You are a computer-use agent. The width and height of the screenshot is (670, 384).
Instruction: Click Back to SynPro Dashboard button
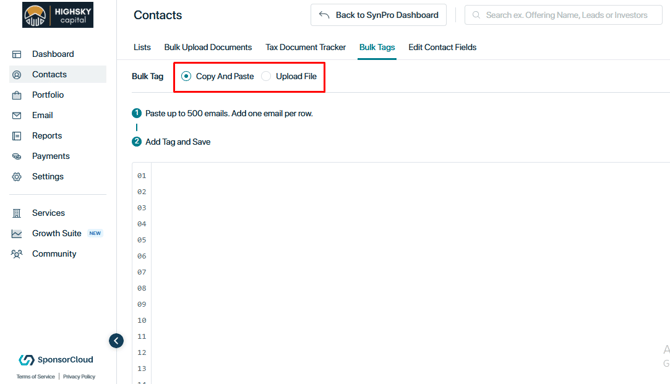(x=379, y=15)
